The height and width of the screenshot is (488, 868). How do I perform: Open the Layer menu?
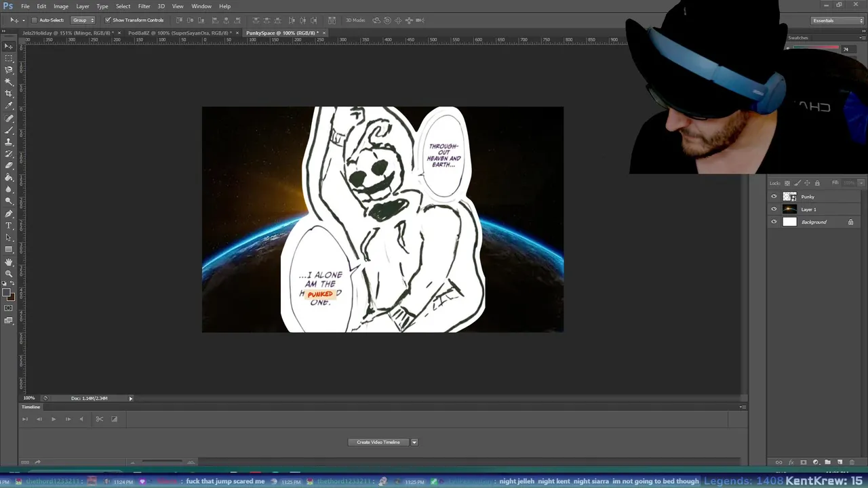(x=83, y=6)
